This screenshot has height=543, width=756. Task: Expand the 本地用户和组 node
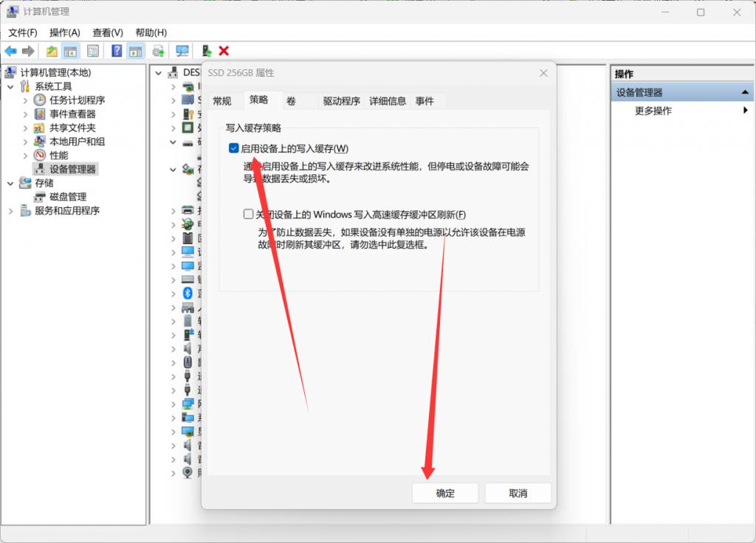pos(25,142)
